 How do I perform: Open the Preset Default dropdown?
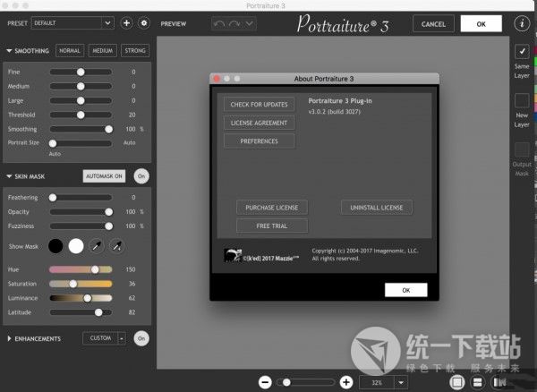coord(72,23)
